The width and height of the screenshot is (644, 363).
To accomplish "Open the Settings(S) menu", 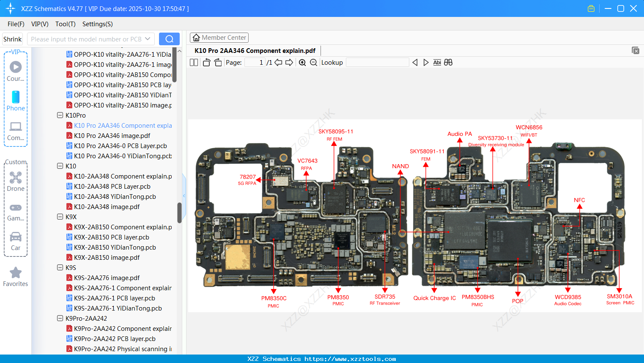I will click(x=98, y=24).
